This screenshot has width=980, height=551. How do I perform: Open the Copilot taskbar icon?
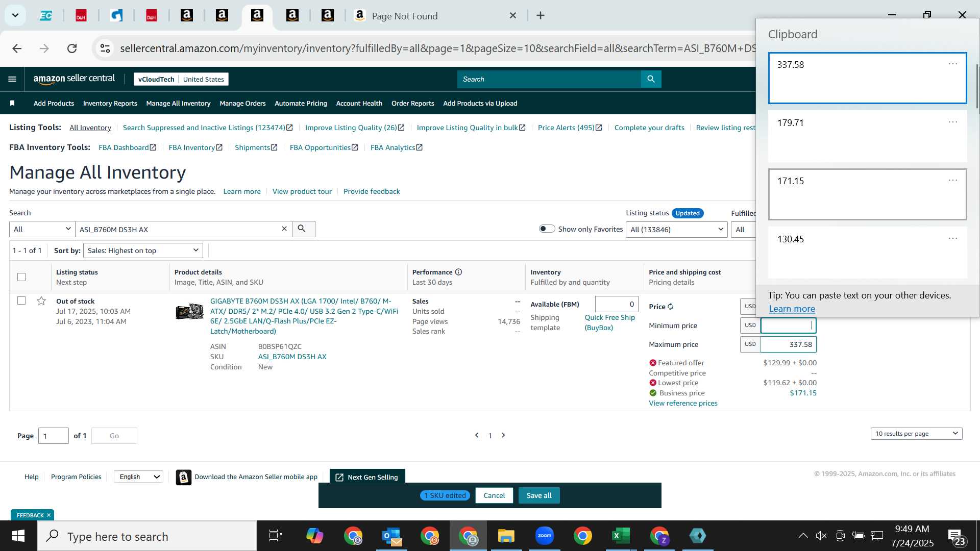(315, 536)
